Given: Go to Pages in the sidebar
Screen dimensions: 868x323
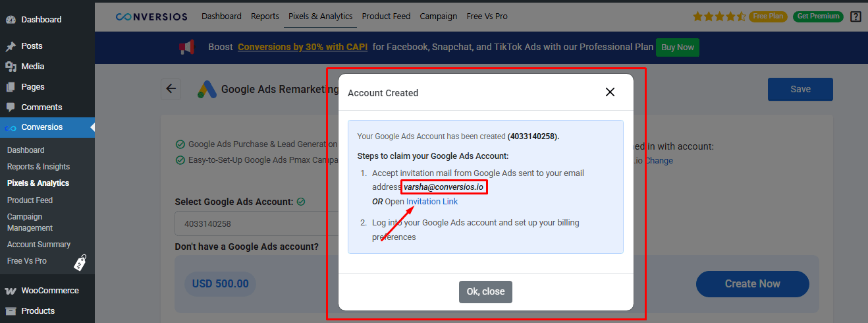Looking at the screenshot, I should click(x=33, y=87).
